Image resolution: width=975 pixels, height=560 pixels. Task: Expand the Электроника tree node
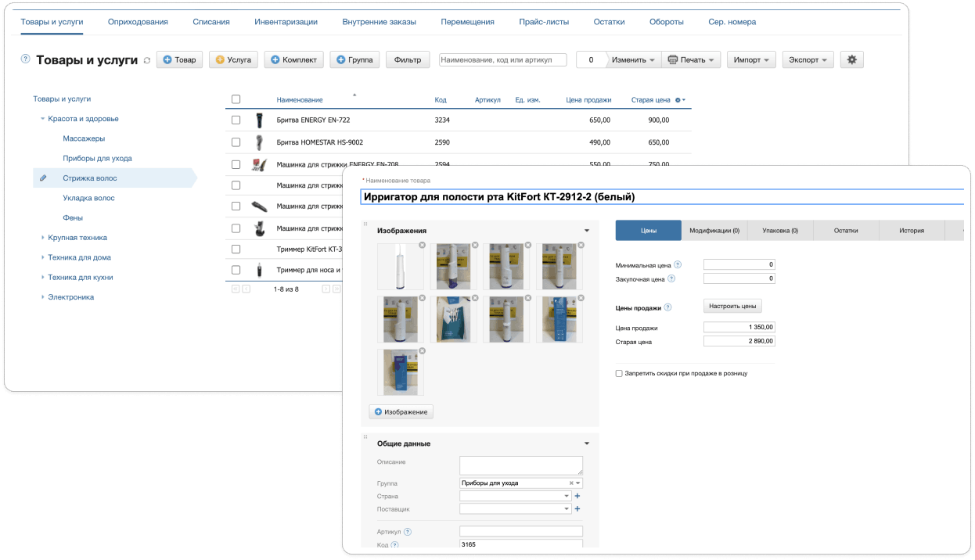[43, 297]
